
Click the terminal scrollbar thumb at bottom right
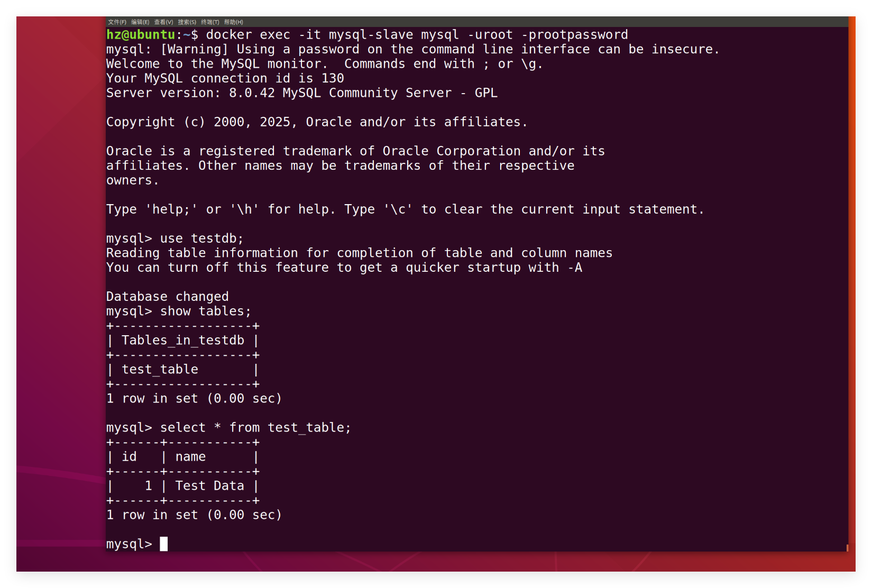(847, 548)
